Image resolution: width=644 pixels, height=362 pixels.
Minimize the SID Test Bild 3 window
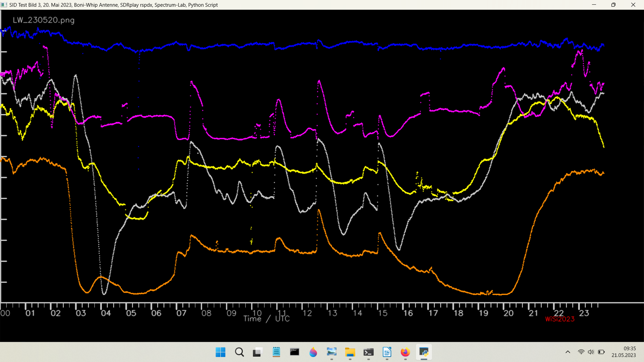pyautogui.click(x=594, y=5)
